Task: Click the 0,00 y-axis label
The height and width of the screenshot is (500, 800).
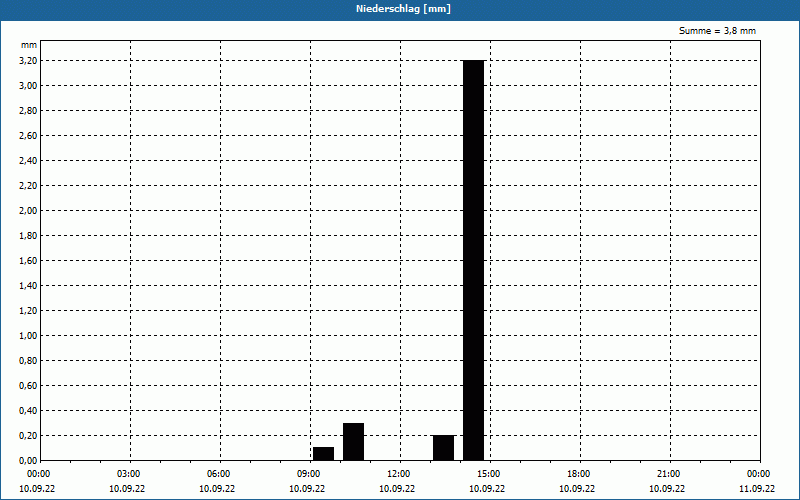Action: coord(28,461)
